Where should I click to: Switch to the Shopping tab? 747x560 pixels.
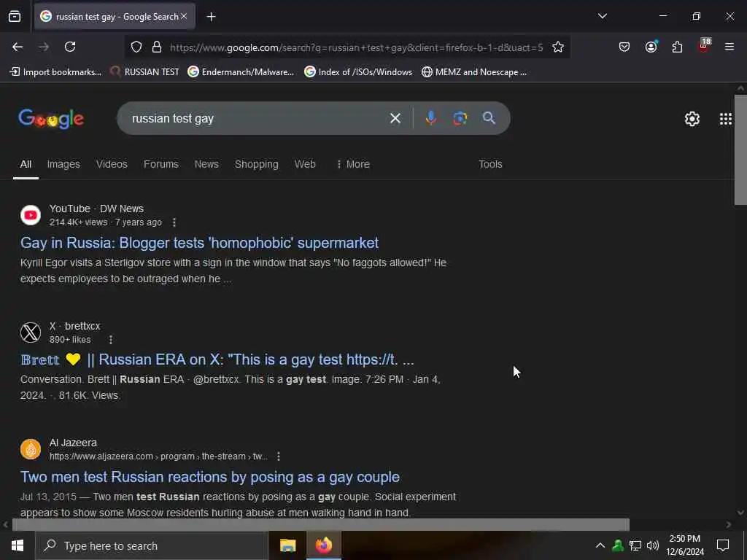[x=256, y=164]
